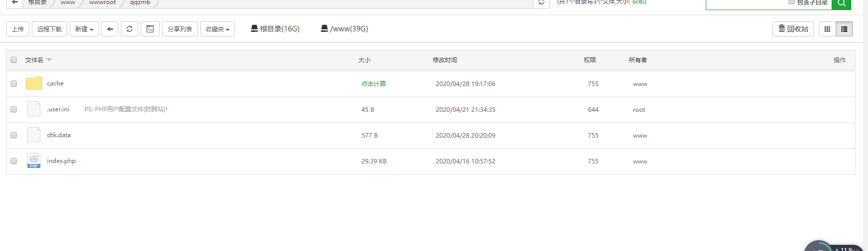Open the 分享列表 share list
This screenshot has width=868, height=251.
click(180, 29)
